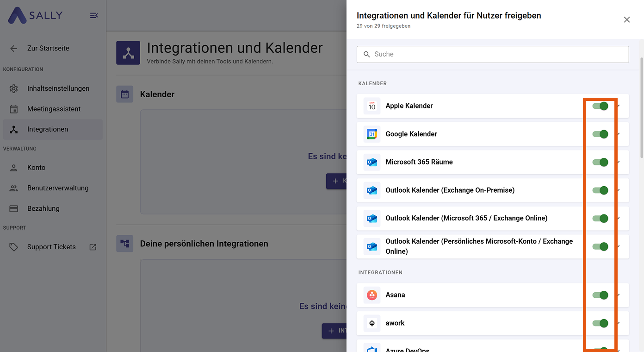
Task: Click the Deine persönlichen Integrationen section icon
Action: pos(124,244)
